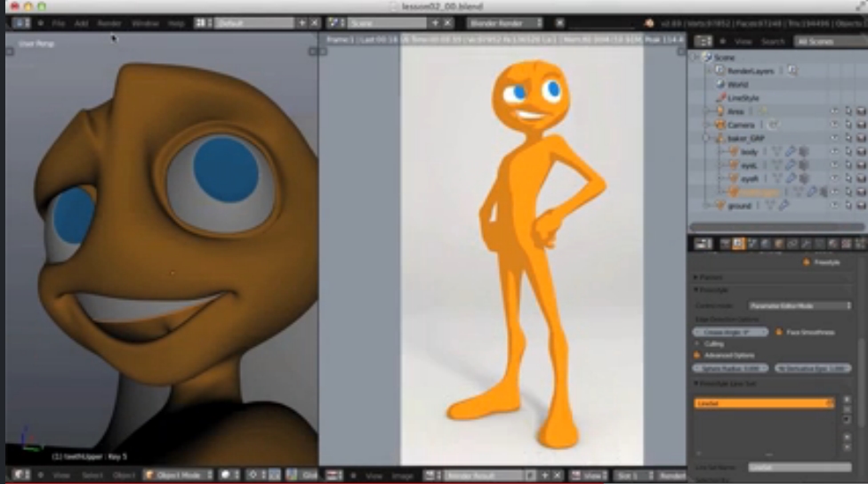Open the image editor Image menu
Viewport: 868px width, 484px height.
[403, 476]
